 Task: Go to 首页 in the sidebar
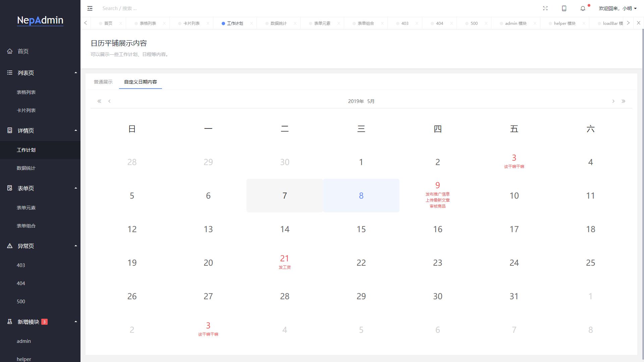tap(40, 51)
